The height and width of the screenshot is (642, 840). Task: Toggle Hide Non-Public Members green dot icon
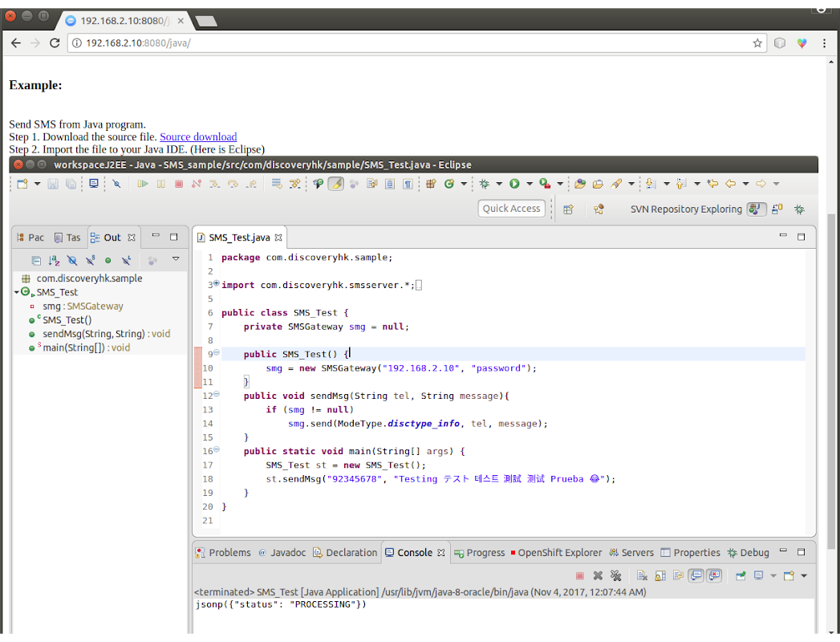[108, 261]
